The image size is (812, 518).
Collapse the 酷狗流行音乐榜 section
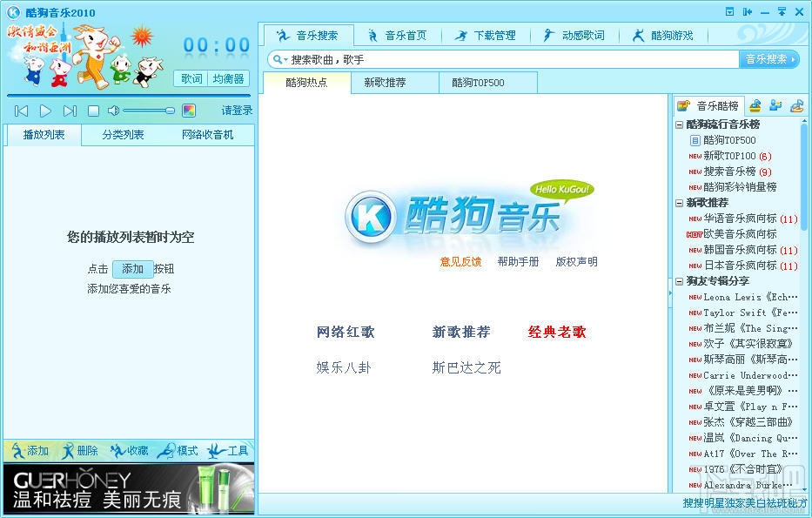[681, 124]
